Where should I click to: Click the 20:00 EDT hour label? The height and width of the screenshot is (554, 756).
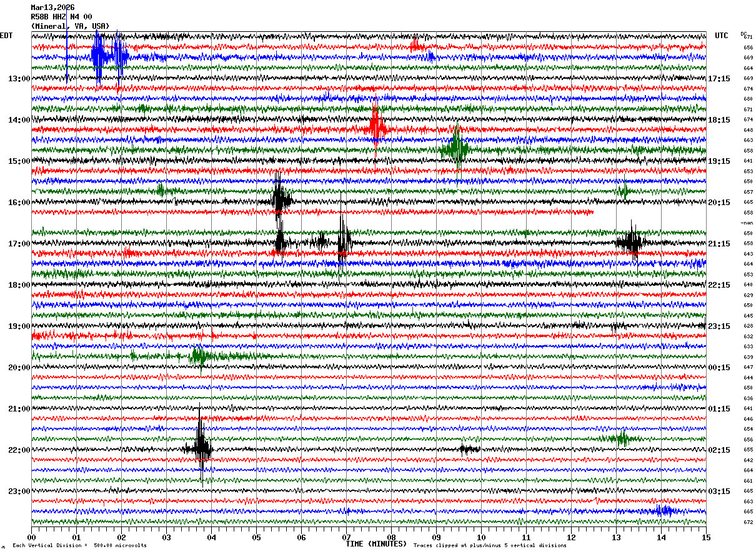point(19,368)
